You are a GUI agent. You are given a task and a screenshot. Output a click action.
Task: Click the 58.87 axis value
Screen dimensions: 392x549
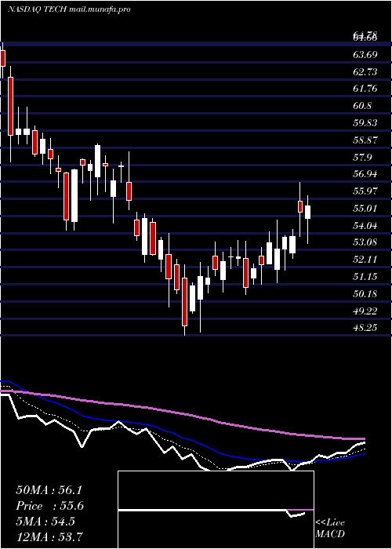click(365, 140)
